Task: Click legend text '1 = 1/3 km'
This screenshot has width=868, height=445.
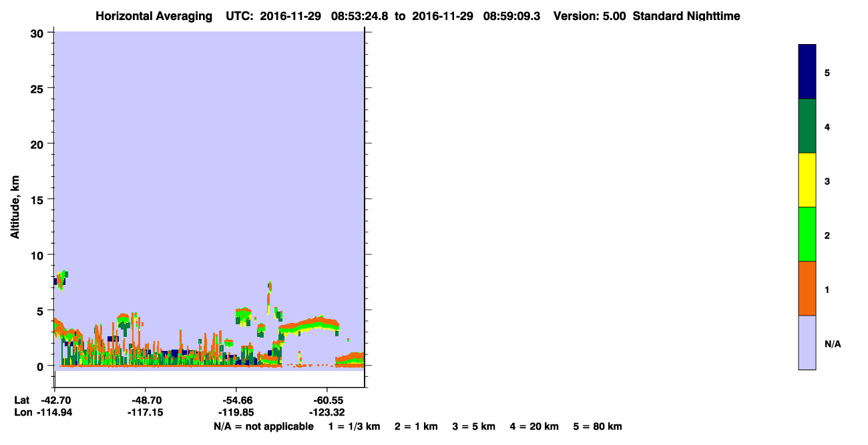Action: (x=354, y=426)
